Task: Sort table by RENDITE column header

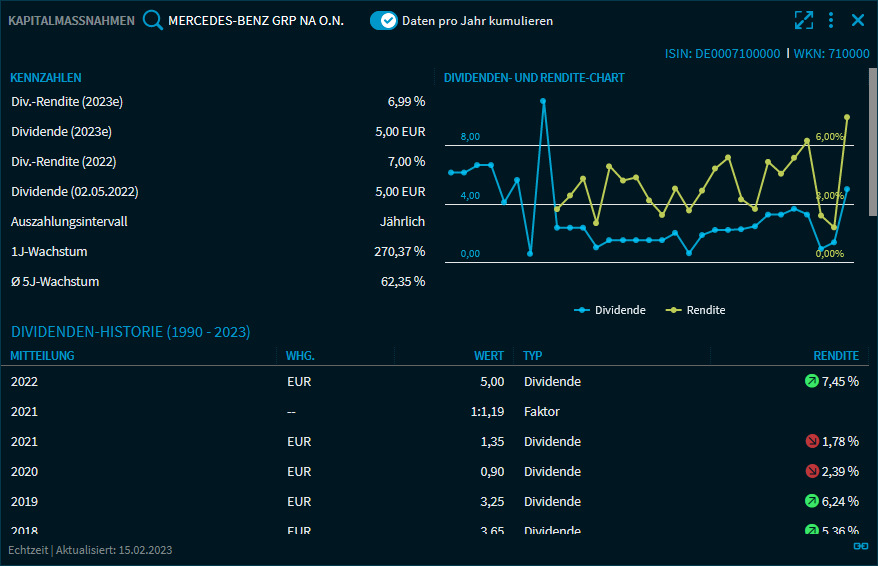Action: (835, 355)
